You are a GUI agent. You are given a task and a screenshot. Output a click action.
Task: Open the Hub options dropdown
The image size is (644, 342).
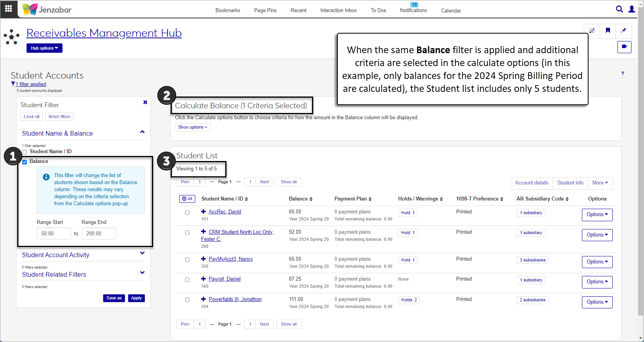44,48
